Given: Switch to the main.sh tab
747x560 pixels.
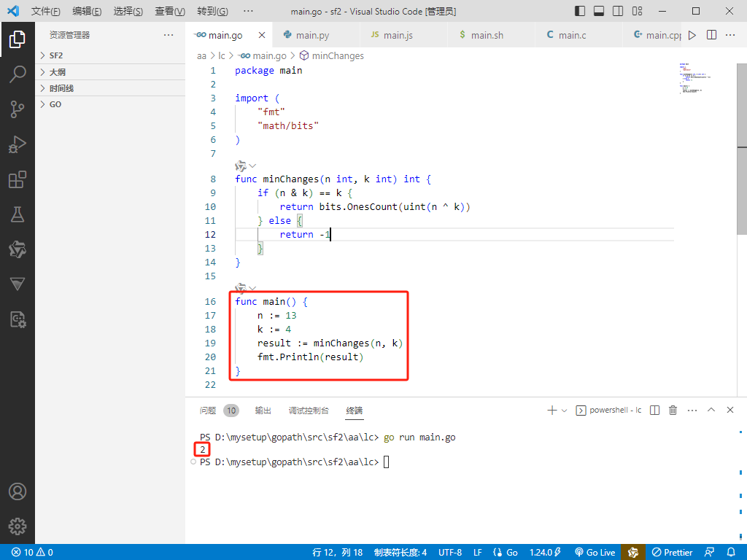Looking at the screenshot, I should pyautogui.click(x=487, y=35).
